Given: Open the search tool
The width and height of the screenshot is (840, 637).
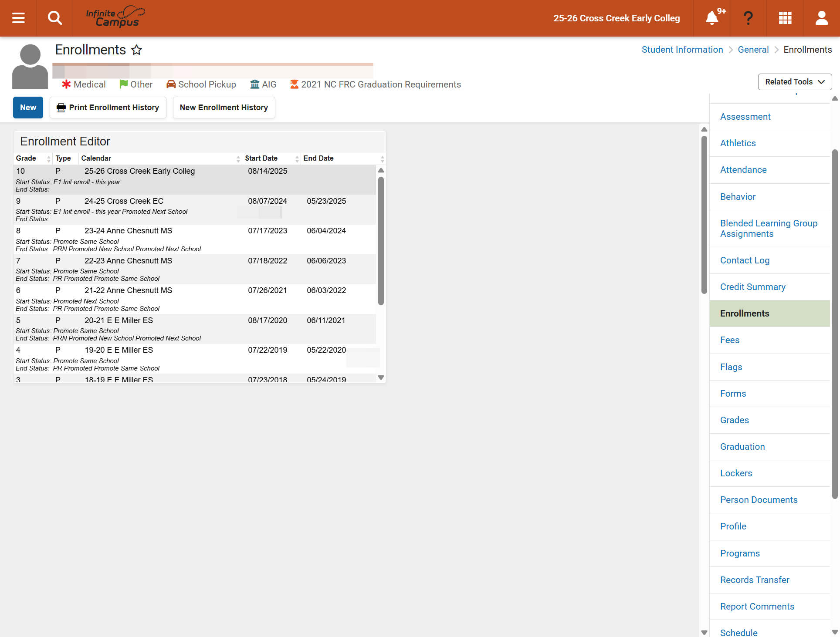Looking at the screenshot, I should pyautogui.click(x=54, y=18).
